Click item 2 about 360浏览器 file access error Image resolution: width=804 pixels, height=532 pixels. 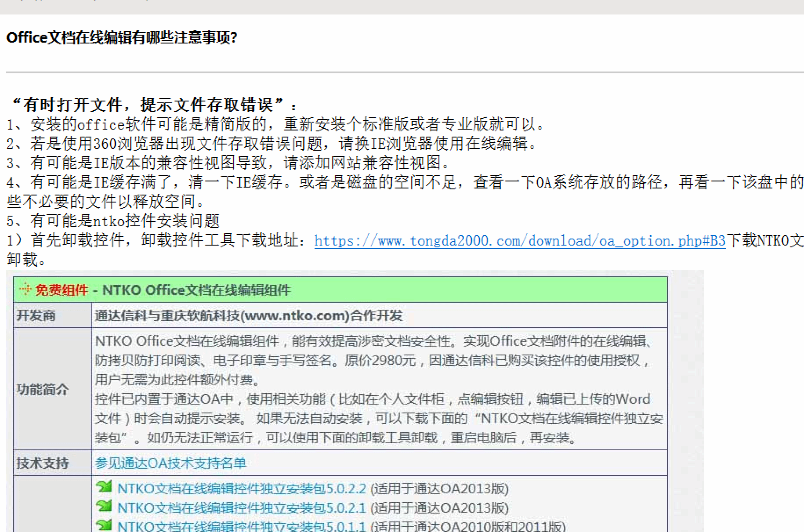click(272, 144)
